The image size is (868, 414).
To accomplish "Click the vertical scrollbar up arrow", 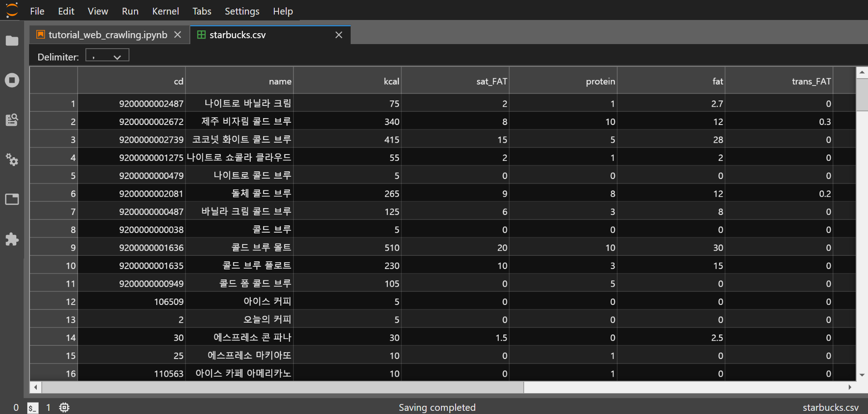I will 862,73.
